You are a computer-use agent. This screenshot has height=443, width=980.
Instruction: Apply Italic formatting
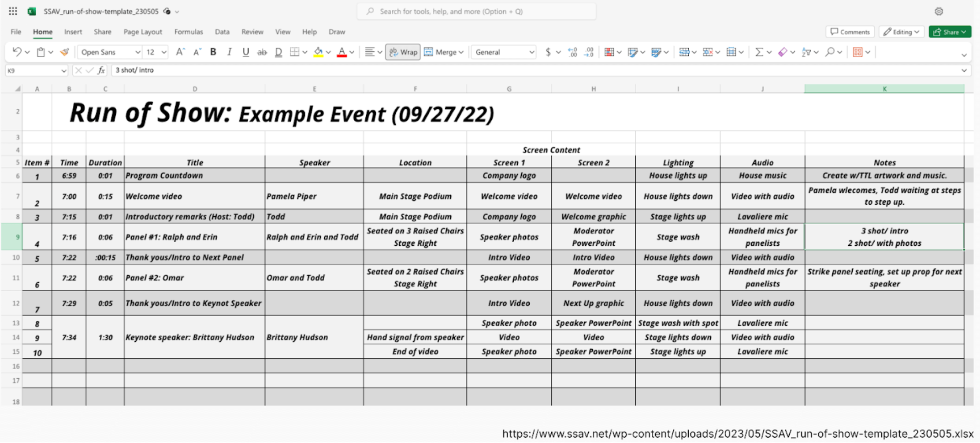229,52
